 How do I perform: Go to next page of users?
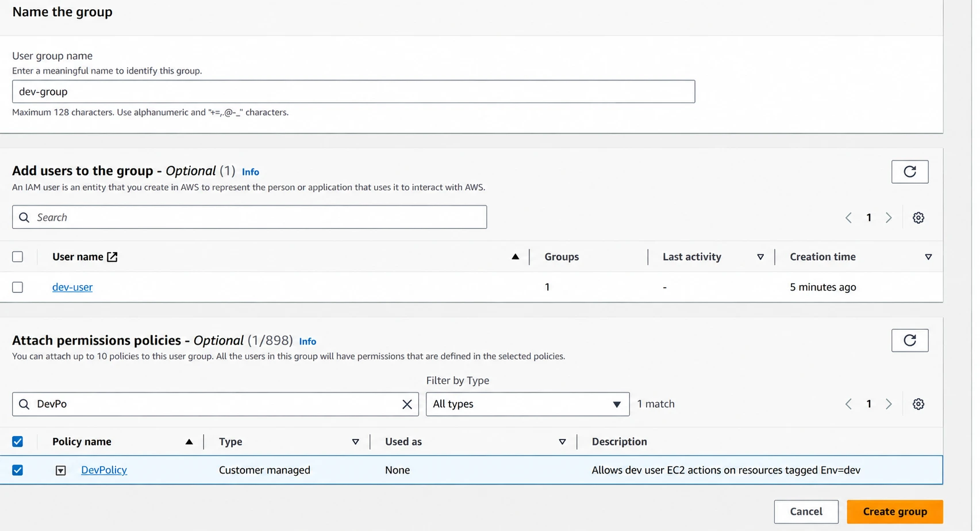(x=889, y=217)
